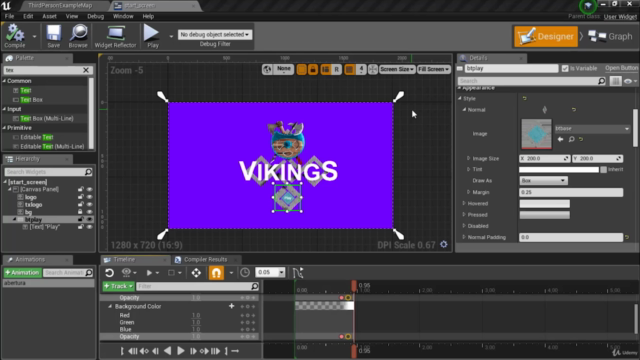This screenshot has width=640, height=360.
Task: Click the User Widget parent class link
Action: click(620, 16)
